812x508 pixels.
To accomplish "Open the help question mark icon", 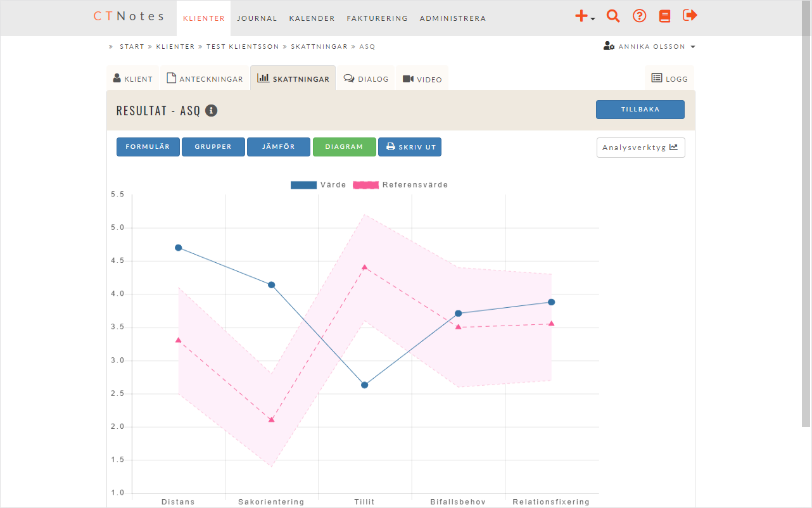I will [640, 16].
